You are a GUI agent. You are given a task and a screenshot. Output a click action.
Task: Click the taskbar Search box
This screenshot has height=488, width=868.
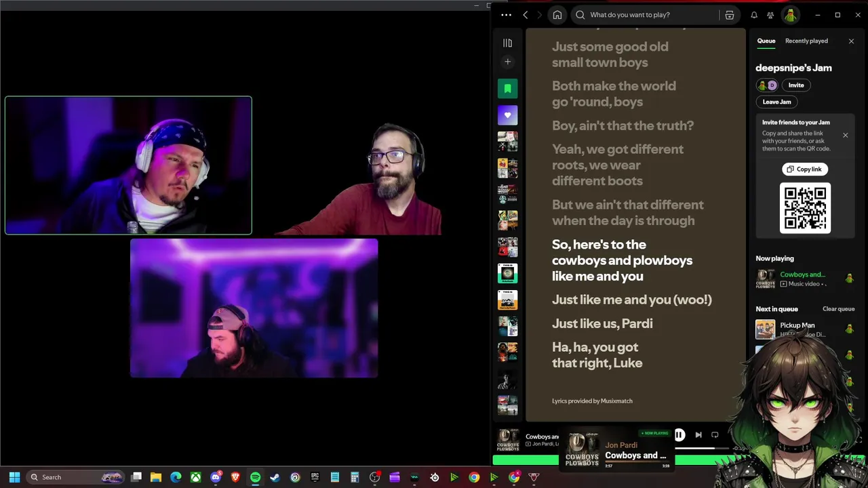[75, 477]
